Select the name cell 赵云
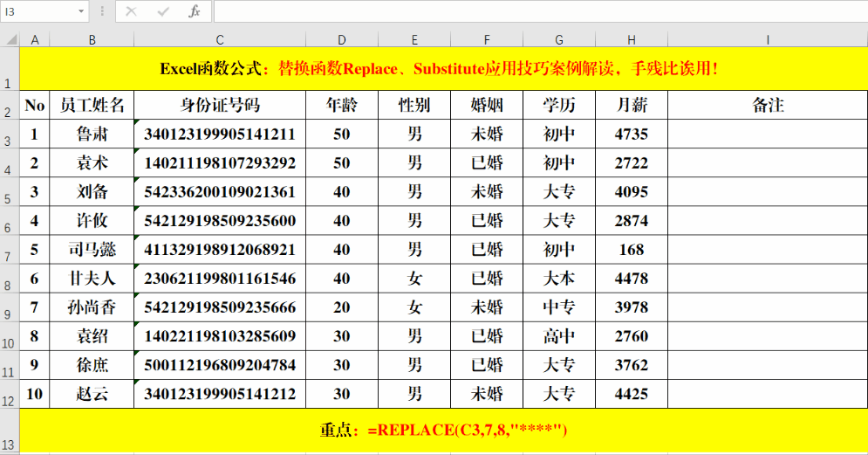The width and height of the screenshot is (868, 455). click(x=92, y=394)
